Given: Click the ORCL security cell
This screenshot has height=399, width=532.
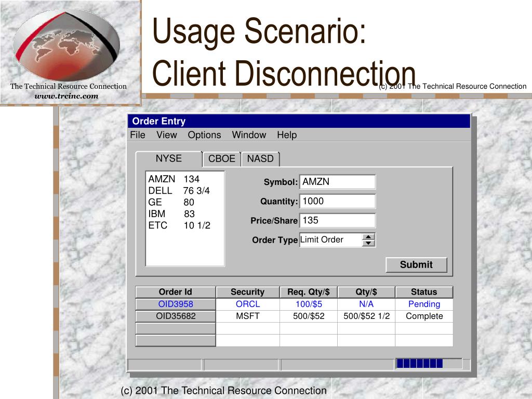Looking at the screenshot, I should (248, 304).
